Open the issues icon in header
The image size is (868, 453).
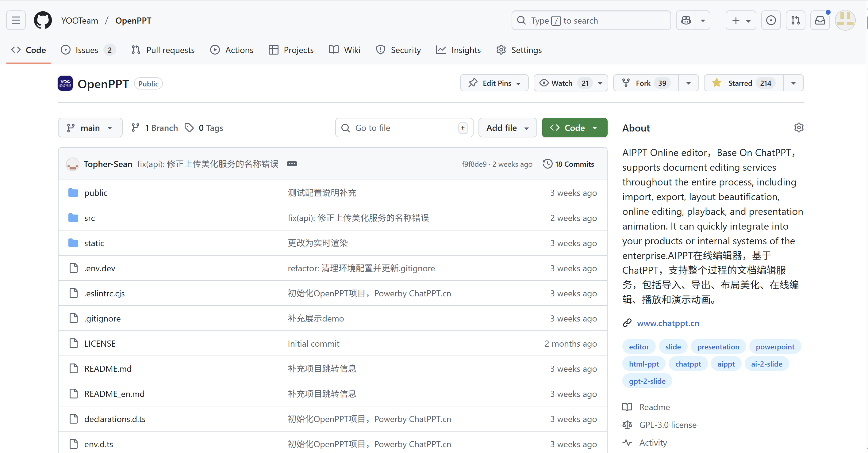(771, 21)
